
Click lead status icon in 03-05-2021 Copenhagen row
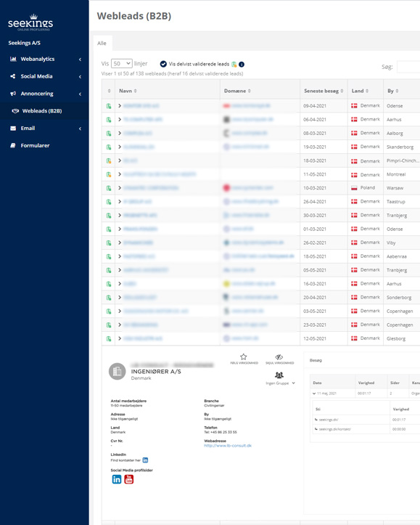coord(109,312)
